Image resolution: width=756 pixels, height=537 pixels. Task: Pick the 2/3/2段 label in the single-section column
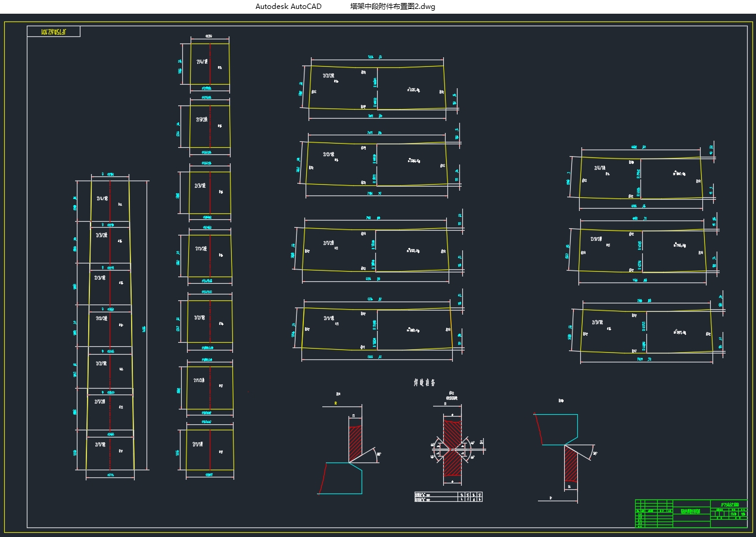201,119
